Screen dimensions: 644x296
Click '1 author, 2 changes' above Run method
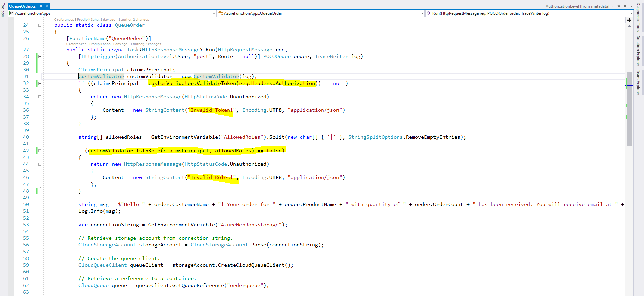(146, 44)
